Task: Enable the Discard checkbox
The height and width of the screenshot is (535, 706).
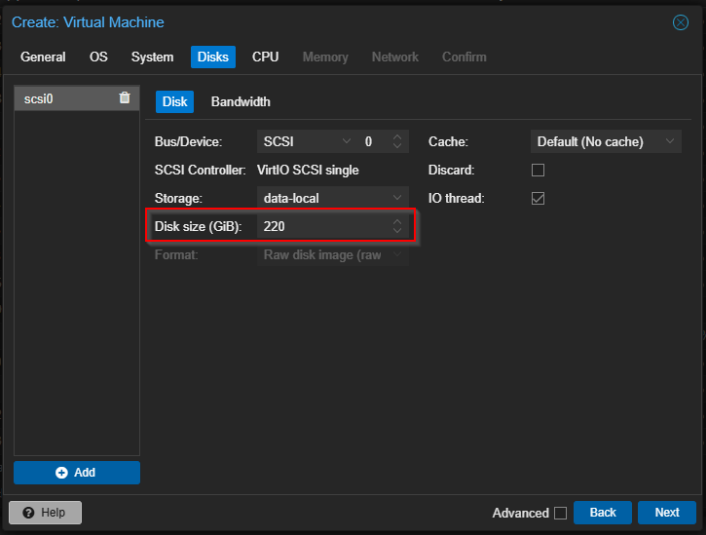Action: [x=538, y=170]
